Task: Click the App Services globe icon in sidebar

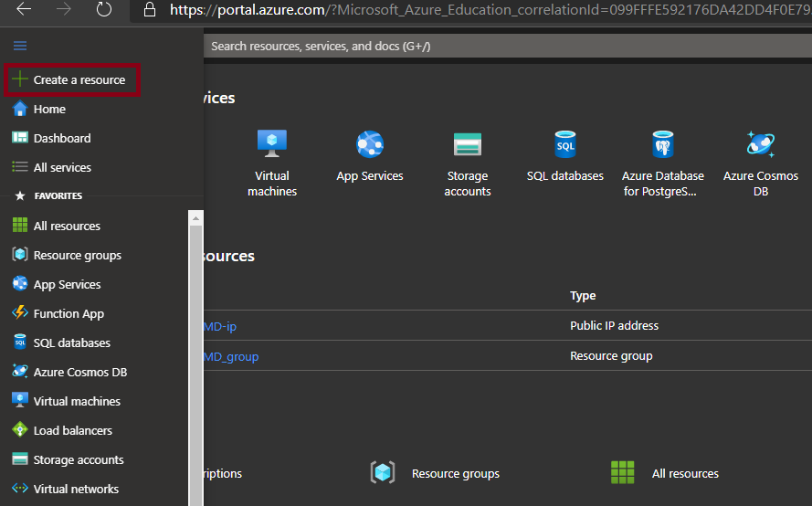Action: (20, 284)
